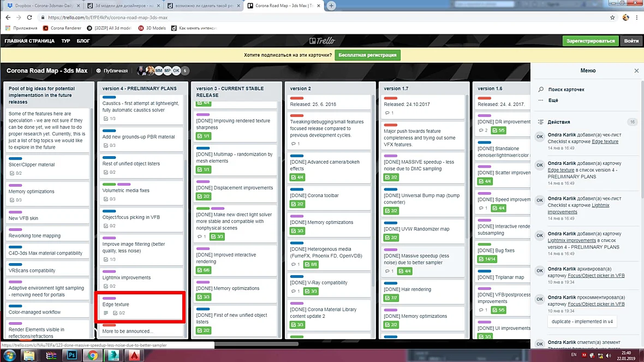Viewport: 644px width, 362px height.
Task: Open the New VFB skin card
Action: (47, 216)
